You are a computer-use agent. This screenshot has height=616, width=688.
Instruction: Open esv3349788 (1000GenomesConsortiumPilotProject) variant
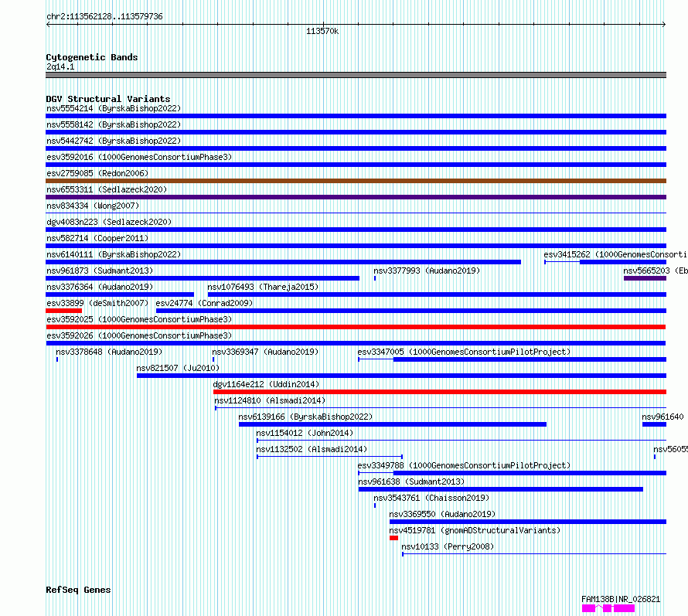pyautogui.click(x=464, y=465)
